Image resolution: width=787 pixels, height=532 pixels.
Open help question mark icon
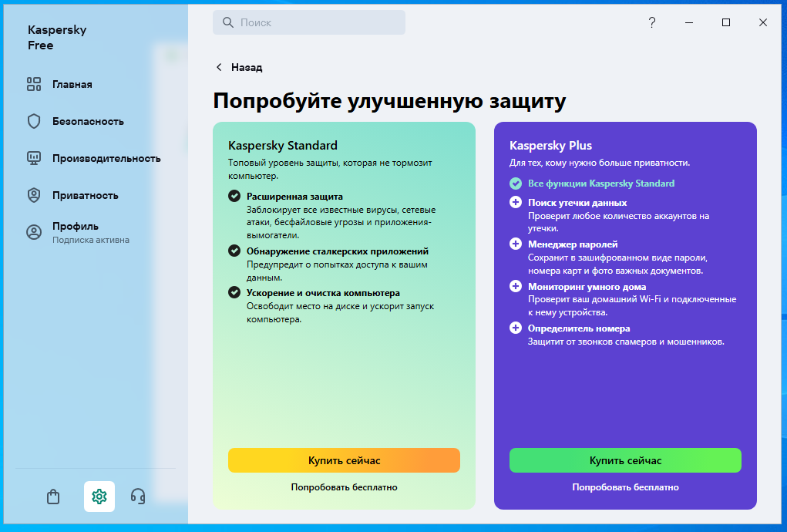[x=652, y=22]
